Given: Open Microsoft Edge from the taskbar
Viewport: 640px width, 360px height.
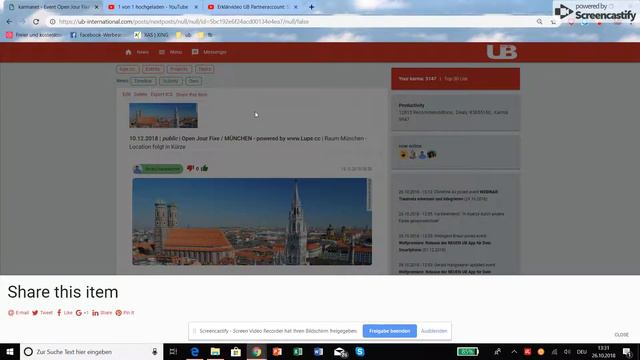Looking at the screenshot, I should (195, 351).
